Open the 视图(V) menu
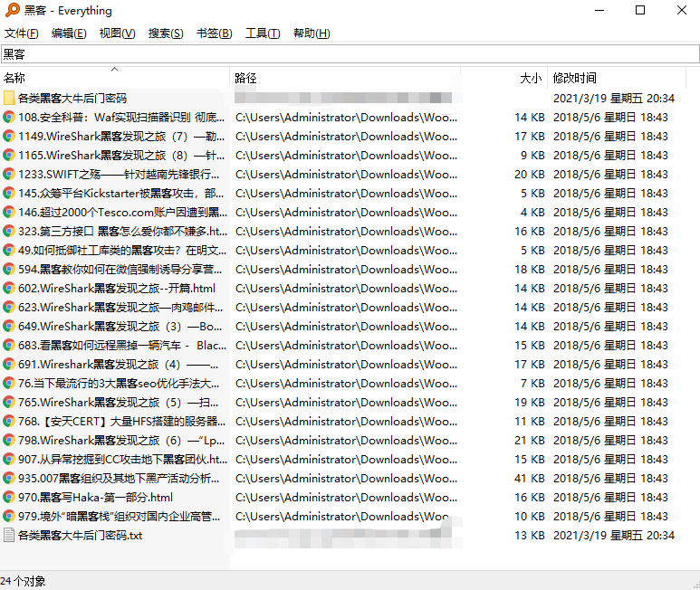This screenshot has width=700, height=590. (x=117, y=33)
